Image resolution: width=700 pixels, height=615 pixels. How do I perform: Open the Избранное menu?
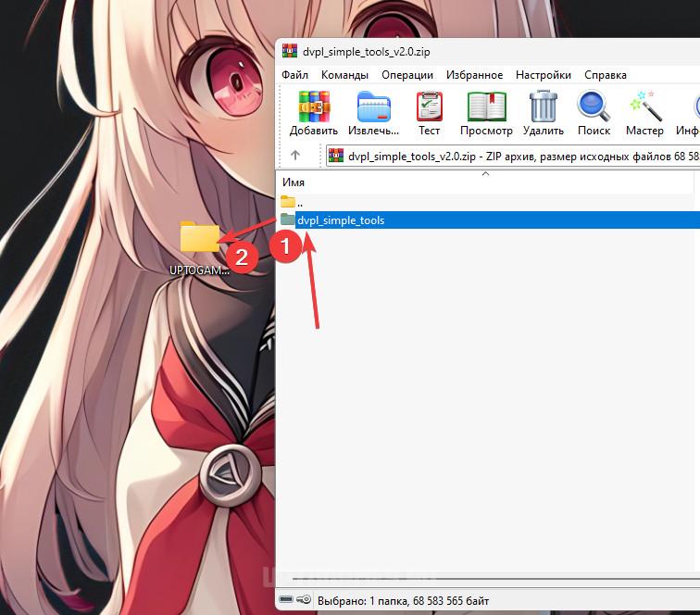tap(474, 75)
